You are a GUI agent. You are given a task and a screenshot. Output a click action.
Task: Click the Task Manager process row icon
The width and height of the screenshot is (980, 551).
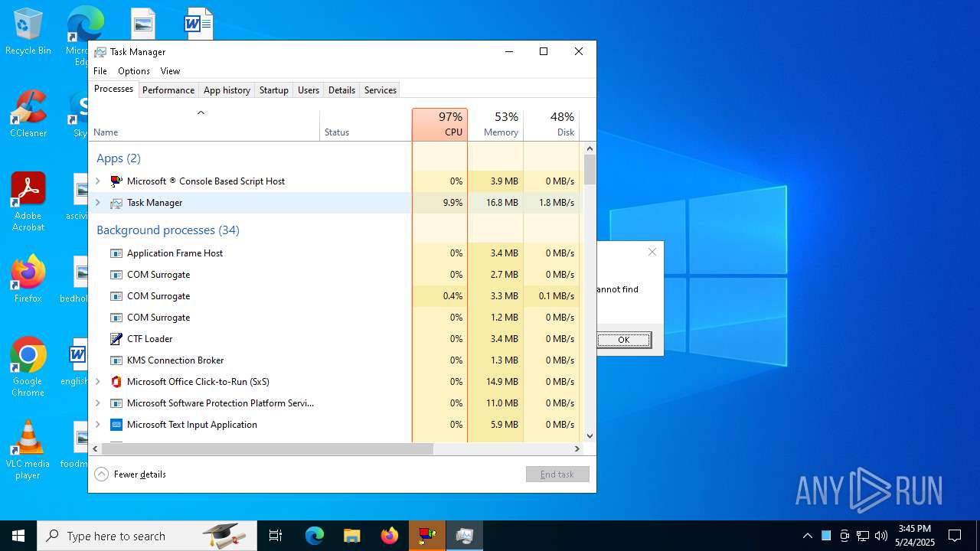click(x=116, y=203)
